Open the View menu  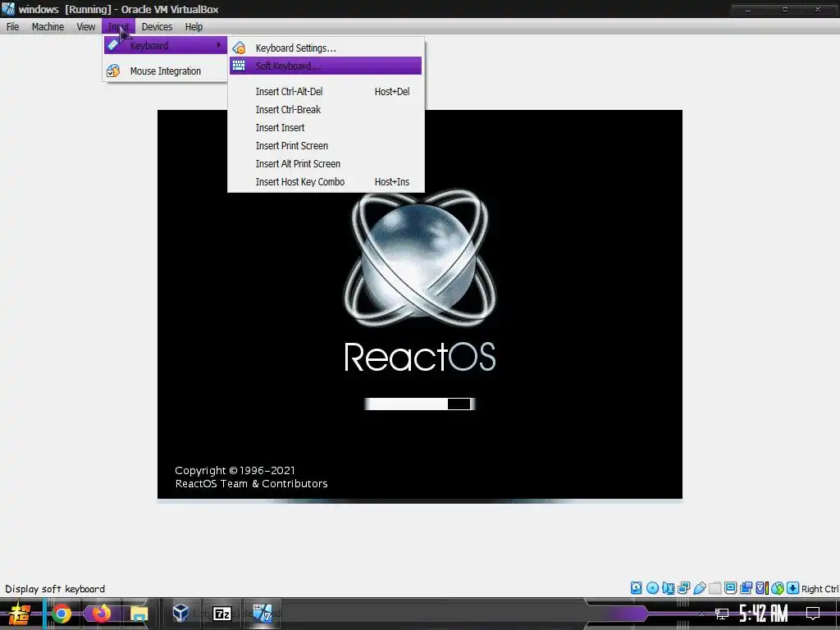(85, 27)
